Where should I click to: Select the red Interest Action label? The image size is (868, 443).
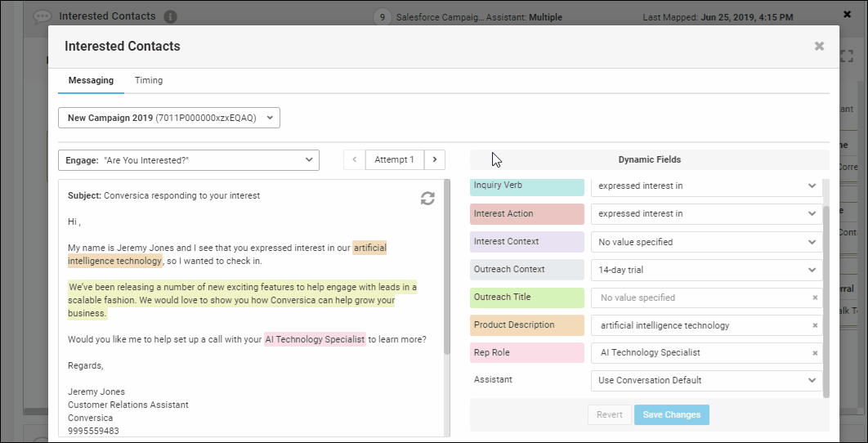pos(527,214)
